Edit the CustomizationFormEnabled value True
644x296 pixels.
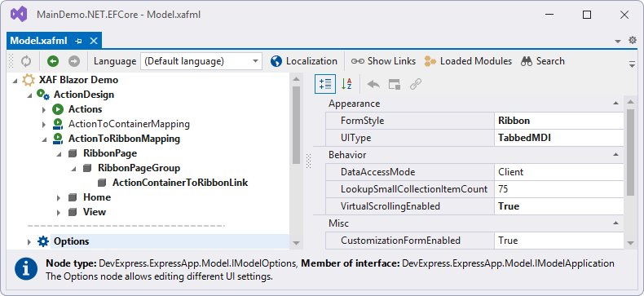(559, 241)
